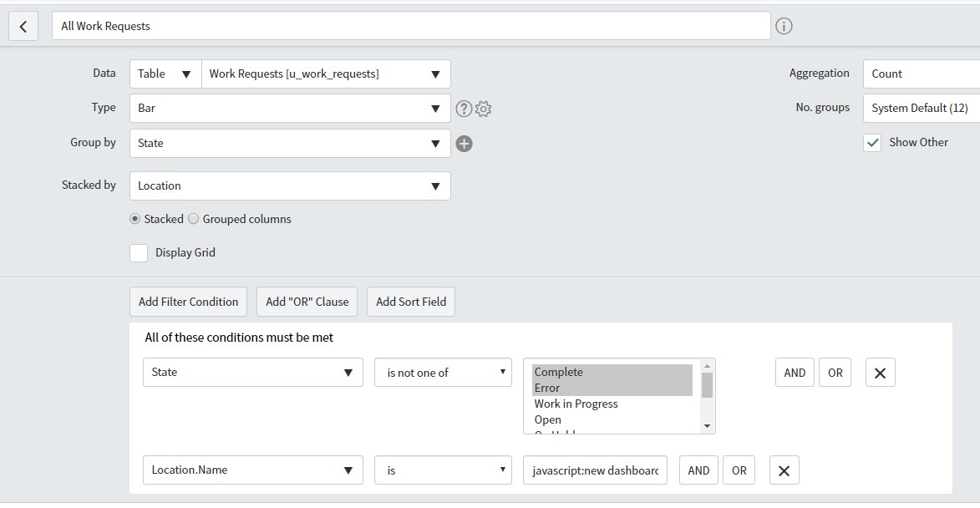Enable the Display Grid checkbox

click(x=139, y=252)
